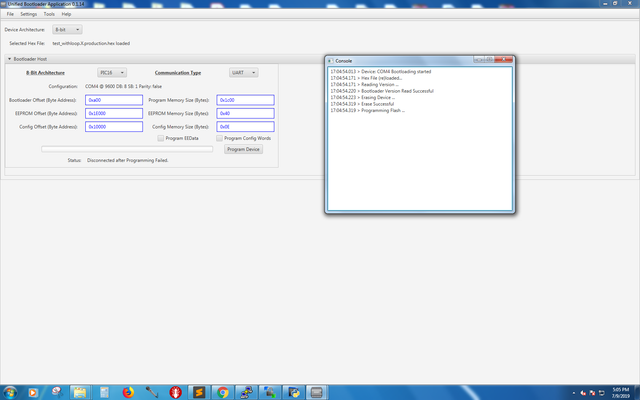
Task: Open the File menu
Action: click(10, 14)
